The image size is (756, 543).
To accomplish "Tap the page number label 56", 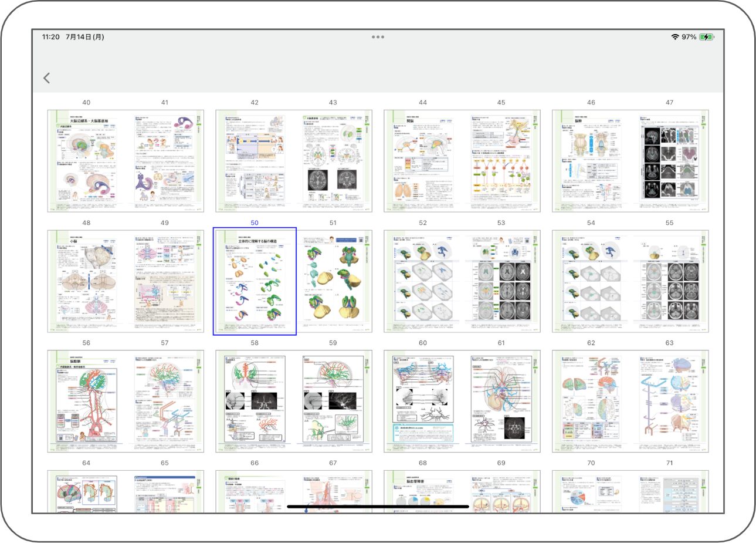I will point(86,343).
